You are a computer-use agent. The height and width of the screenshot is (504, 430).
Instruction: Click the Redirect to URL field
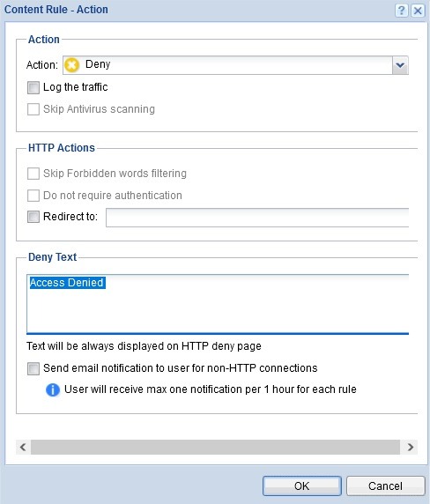(x=257, y=218)
